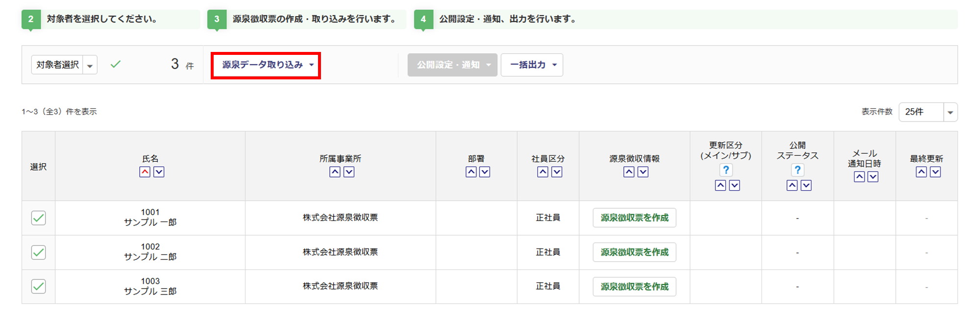Viewport: 980px width, 319px height.
Task: Go to step 3 源泉徴収票の作成・取り込み
Action: click(x=307, y=19)
